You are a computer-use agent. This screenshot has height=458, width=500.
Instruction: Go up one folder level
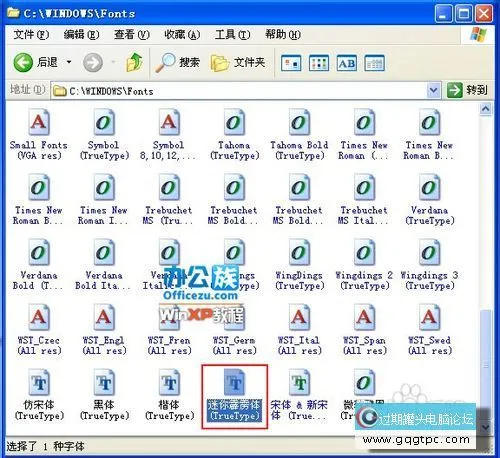pyautogui.click(x=134, y=62)
